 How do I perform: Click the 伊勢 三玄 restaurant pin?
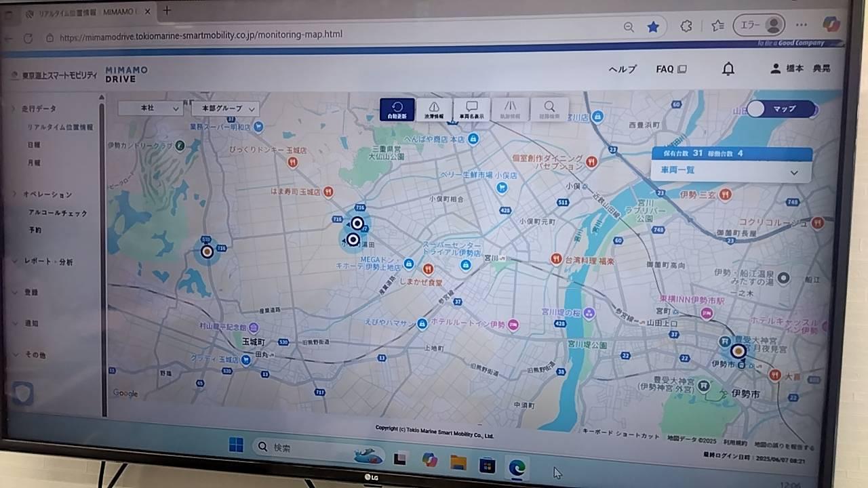click(x=725, y=195)
